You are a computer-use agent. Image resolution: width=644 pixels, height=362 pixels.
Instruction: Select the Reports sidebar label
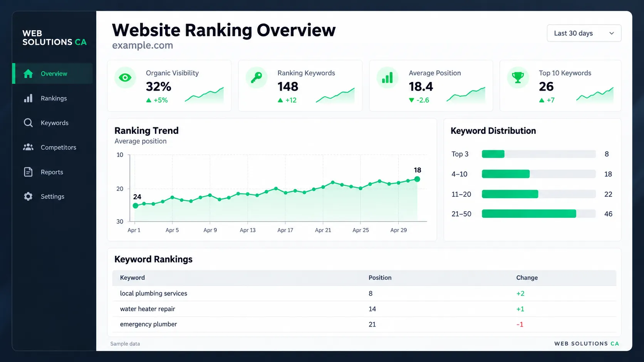click(x=52, y=172)
